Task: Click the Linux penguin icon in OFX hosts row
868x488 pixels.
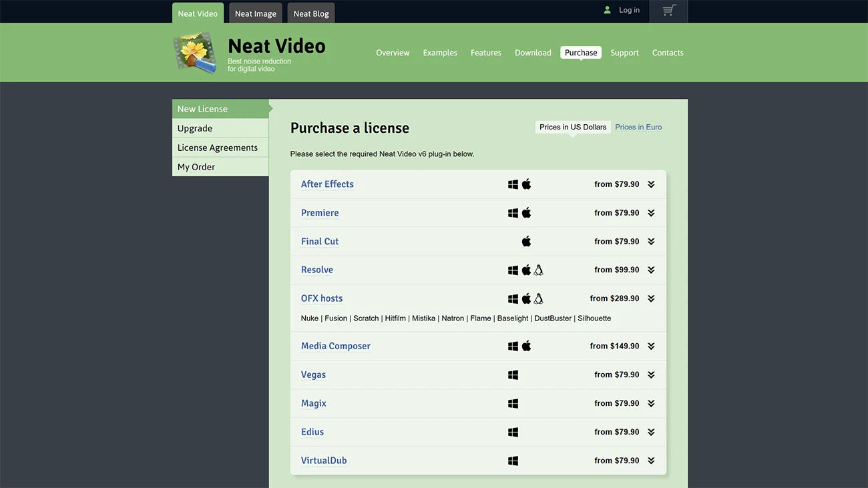Action: pyautogui.click(x=538, y=298)
